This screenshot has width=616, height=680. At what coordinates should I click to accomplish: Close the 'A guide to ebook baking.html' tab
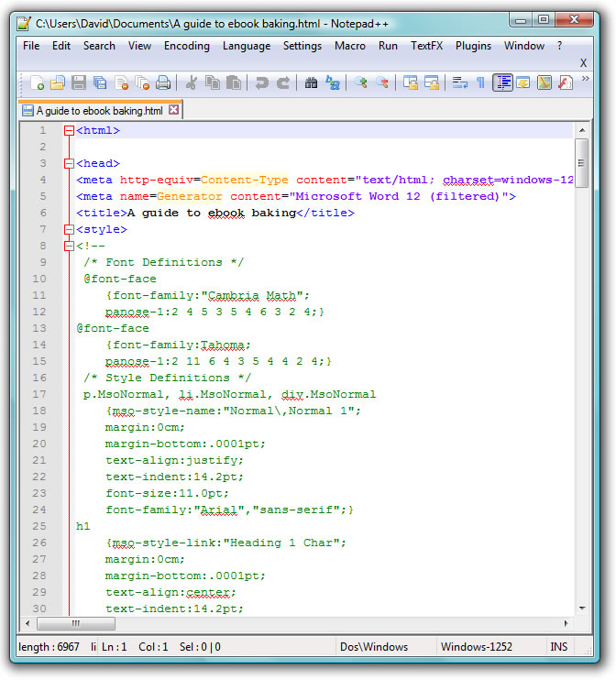[173, 110]
